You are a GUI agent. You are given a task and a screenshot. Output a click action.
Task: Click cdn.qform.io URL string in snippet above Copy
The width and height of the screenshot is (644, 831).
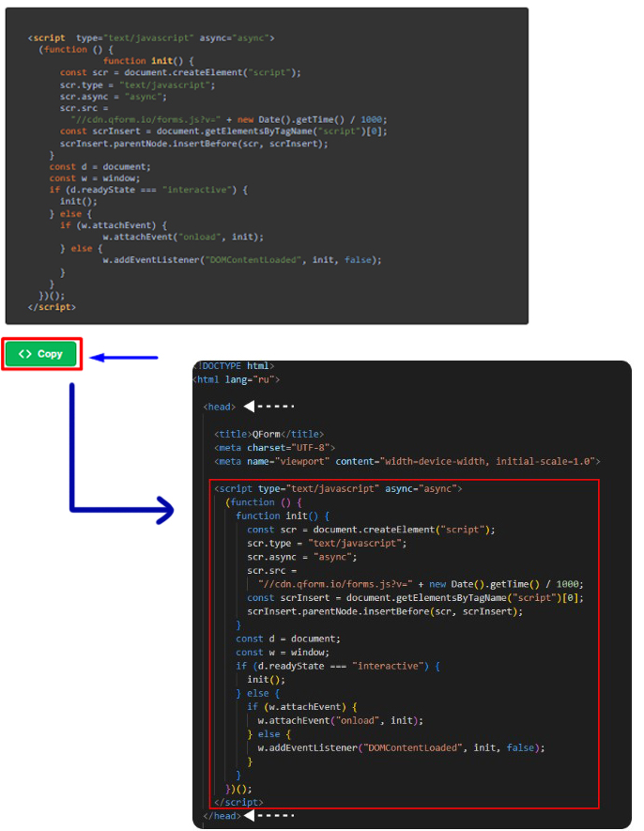point(146,120)
